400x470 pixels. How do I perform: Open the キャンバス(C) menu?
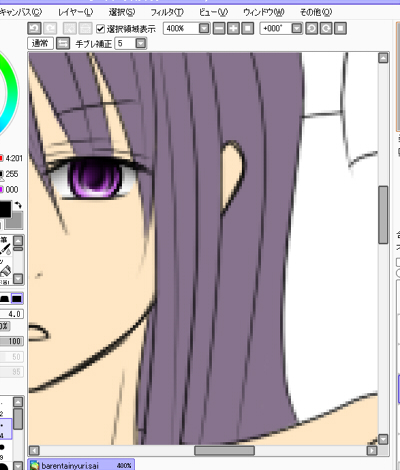[x=20, y=12]
